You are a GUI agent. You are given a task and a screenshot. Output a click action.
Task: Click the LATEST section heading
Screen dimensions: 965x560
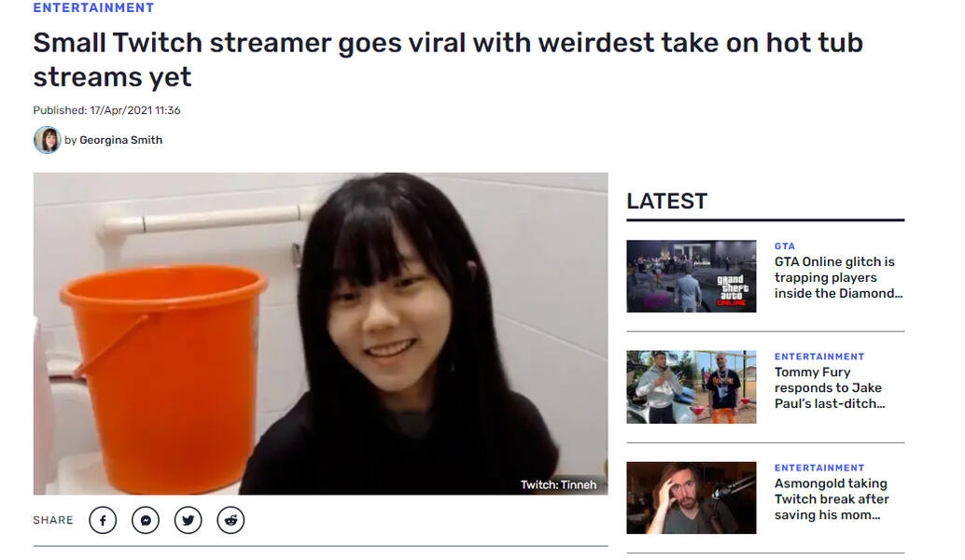point(666,201)
